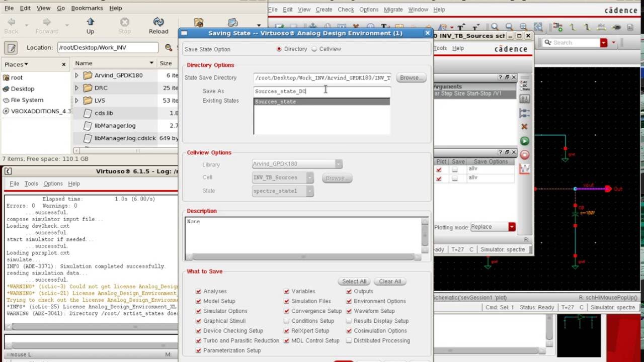Sort file list by Name column

pos(115,63)
